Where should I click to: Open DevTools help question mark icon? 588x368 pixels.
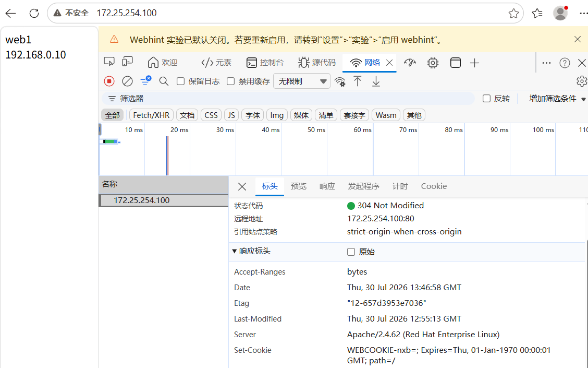(x=565, y=63)
